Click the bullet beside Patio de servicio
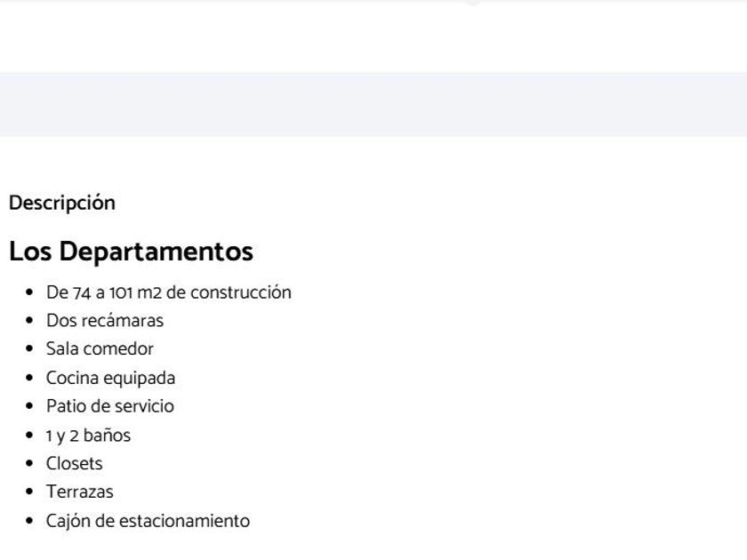Image resolution: width=747 pixels, height=560 pixels. click(x=29, y=406)
